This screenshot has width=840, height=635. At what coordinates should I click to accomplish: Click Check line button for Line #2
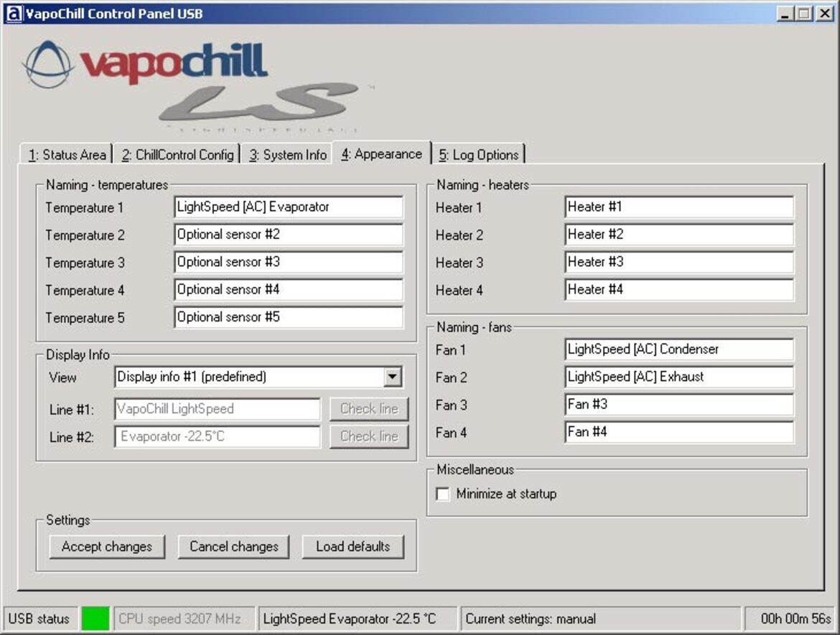click(x=369, y=436)
